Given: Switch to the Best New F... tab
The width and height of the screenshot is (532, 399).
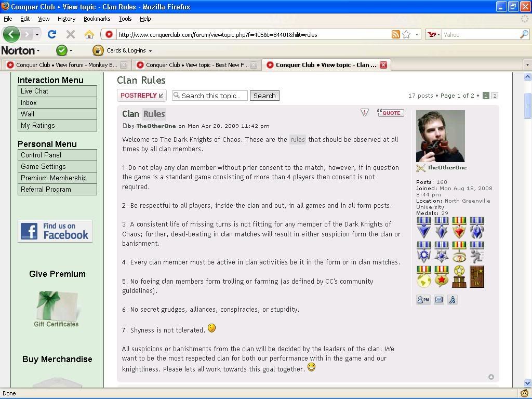Looking at the screenshot, I should click(197, 65).
